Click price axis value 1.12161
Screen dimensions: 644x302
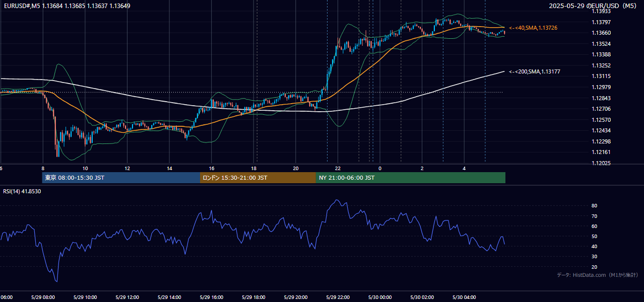point(601,152)
